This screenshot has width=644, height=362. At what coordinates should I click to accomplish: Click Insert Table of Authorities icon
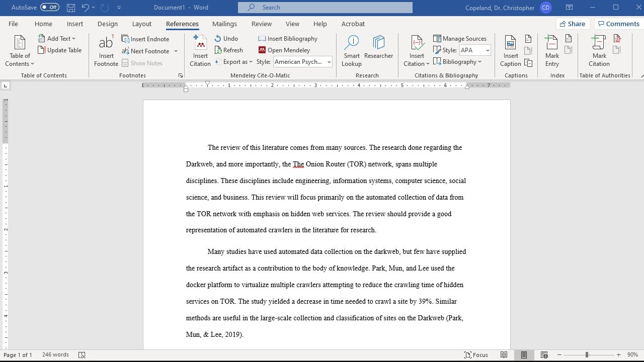(617, 39)
